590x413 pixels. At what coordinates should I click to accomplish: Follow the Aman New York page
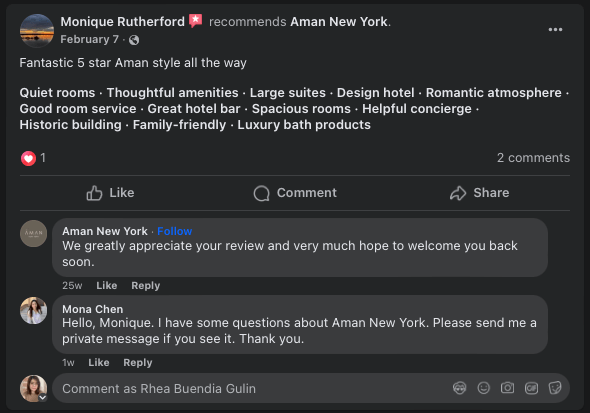pos(175,231)
